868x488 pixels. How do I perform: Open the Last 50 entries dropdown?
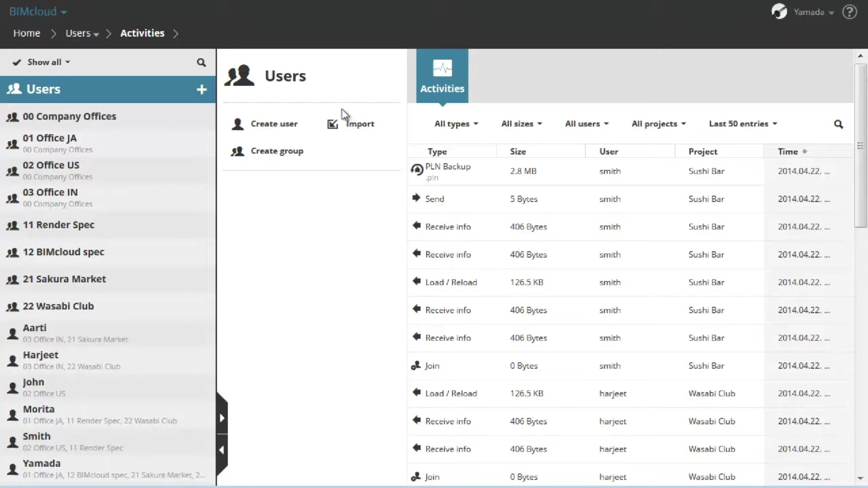pyautogui.click(x=743, y=124)
